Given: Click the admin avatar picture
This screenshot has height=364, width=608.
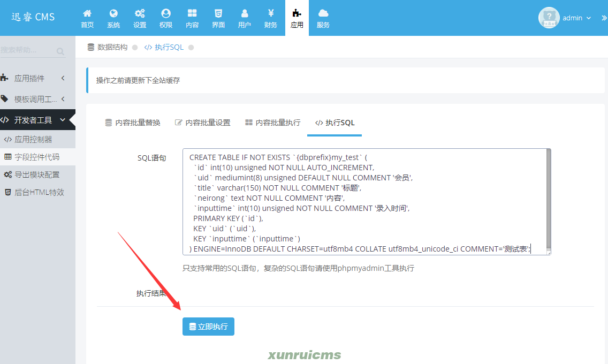Looking at the screenshot, I should tap(549, 18).
